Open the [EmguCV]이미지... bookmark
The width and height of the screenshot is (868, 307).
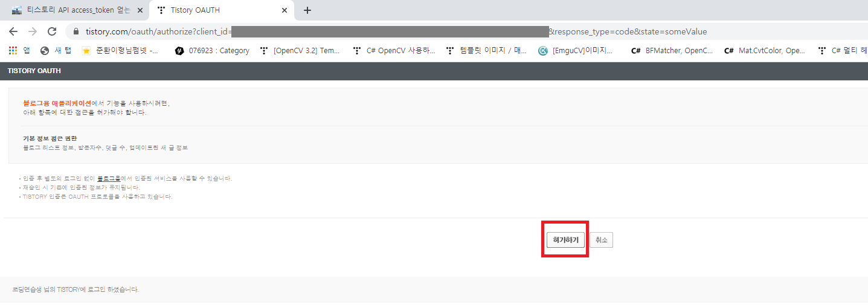click(x=576, y=51)
